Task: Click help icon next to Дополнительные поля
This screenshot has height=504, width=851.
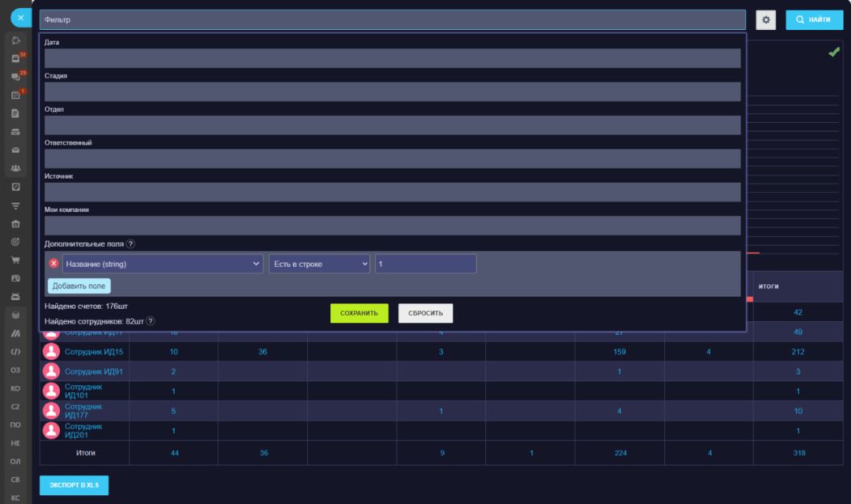Action: pyautogui.click(x=131, y=244)
